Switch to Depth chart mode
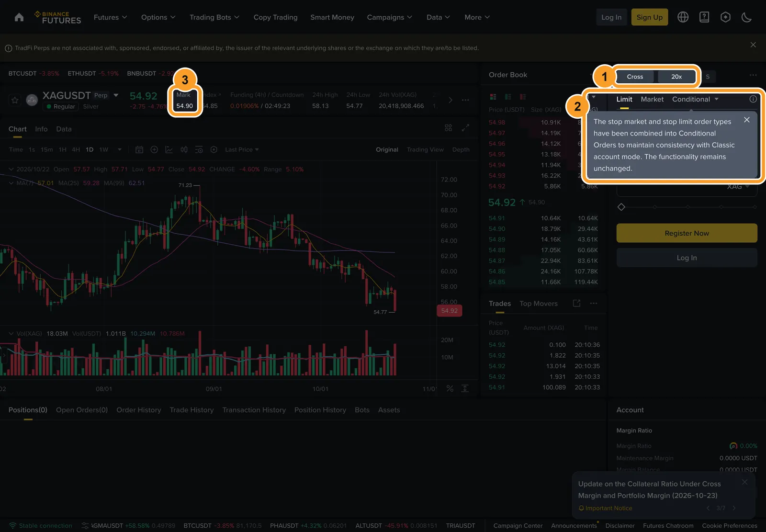The width and height of the screenshot is (766, 532). (461, 150)
